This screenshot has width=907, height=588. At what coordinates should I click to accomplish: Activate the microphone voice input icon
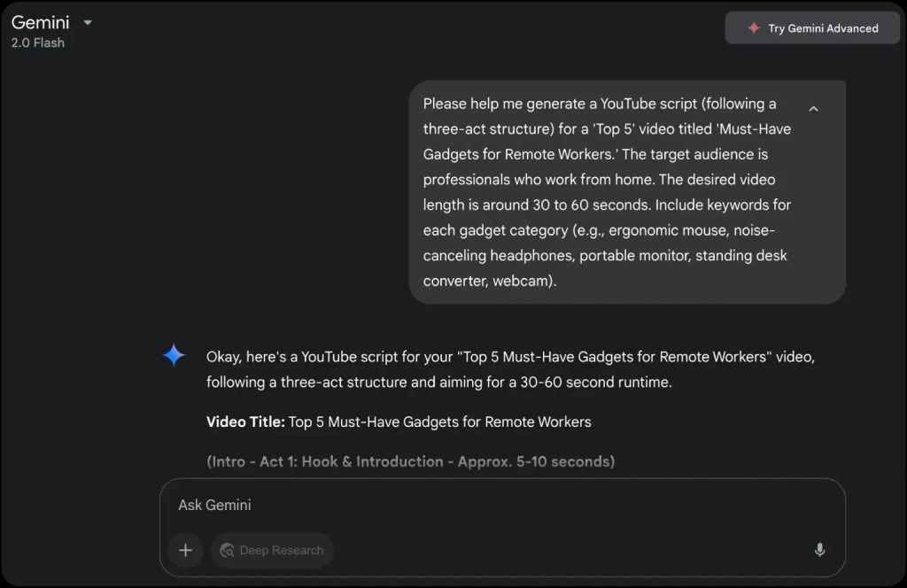click(819, 550)
